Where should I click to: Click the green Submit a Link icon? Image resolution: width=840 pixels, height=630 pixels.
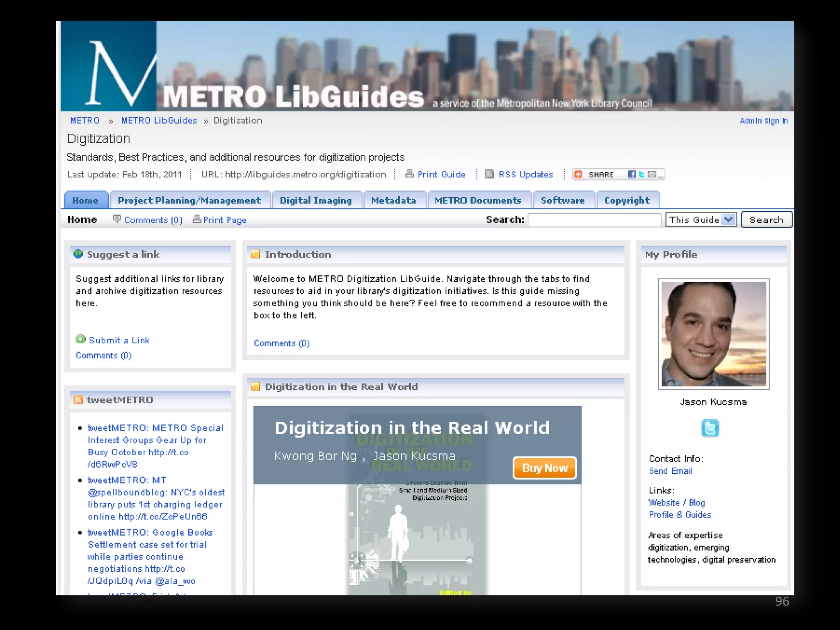81,339
